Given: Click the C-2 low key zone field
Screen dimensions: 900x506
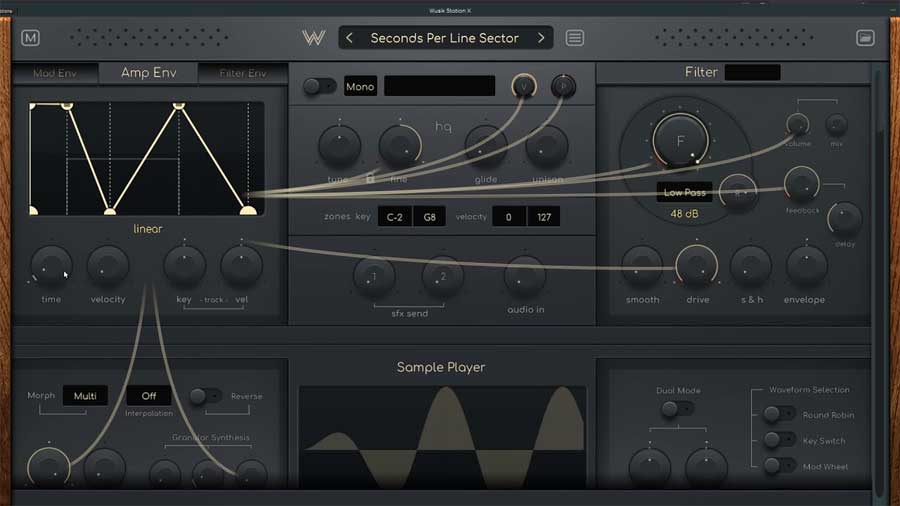Looking at the screenshot, I should click(x=394, y=217).
